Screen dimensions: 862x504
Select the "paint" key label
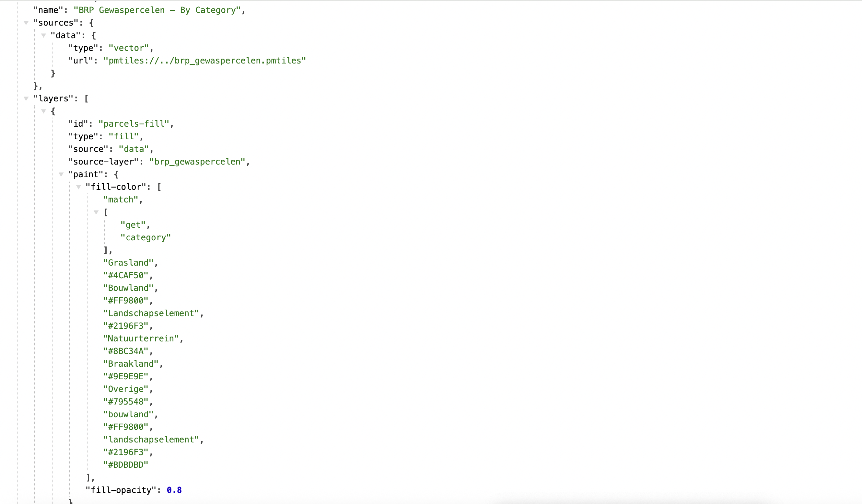pos(86,174)
